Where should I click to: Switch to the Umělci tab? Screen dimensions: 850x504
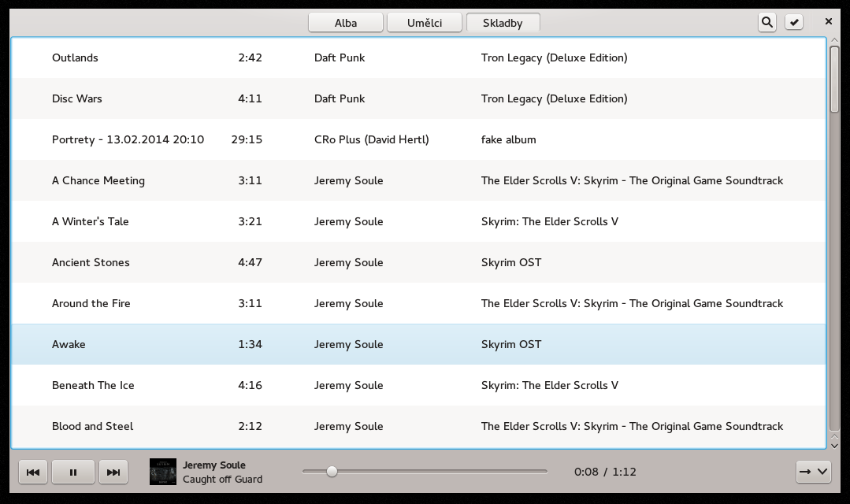pos(425,23)
